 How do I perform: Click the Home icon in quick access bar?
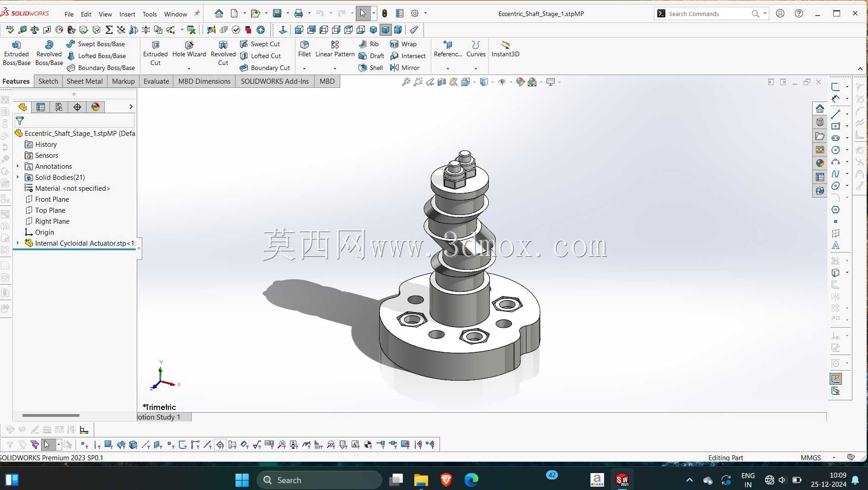click(x=219, y=13)
